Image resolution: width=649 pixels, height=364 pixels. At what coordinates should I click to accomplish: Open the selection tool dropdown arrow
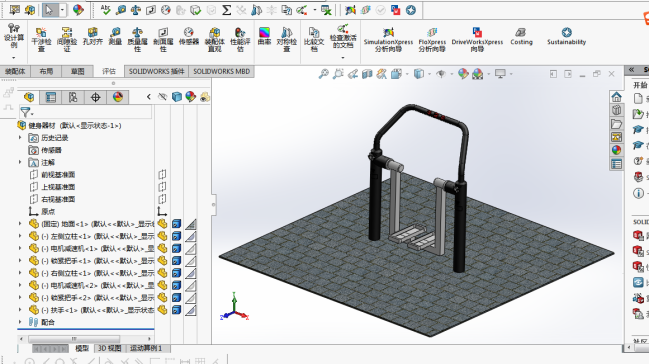(62, 10)
